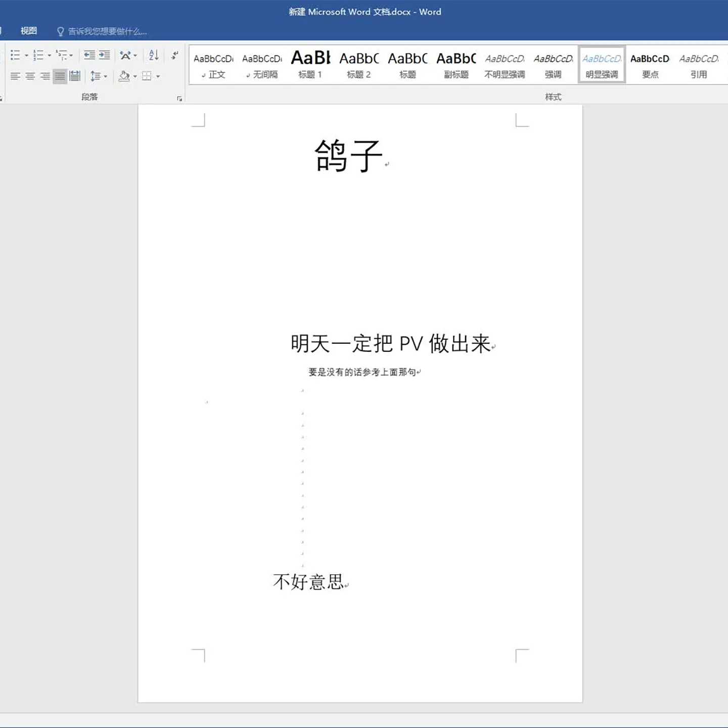Select the 副标题 style
Screen dimensions: 728x728
coord(456,65)
